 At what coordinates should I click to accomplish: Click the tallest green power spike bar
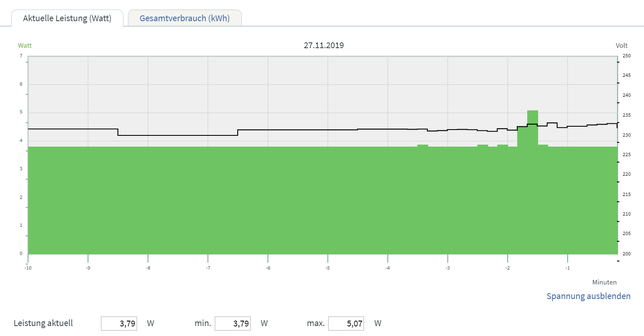(x=533, y=125)
